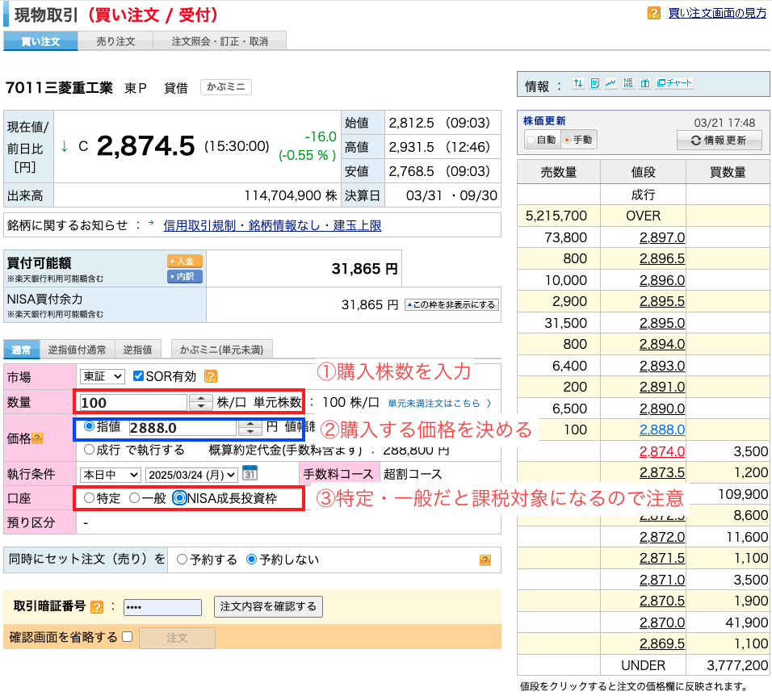Set stock price update to 自動
The image size is (772, 700).
coord(531,140)
